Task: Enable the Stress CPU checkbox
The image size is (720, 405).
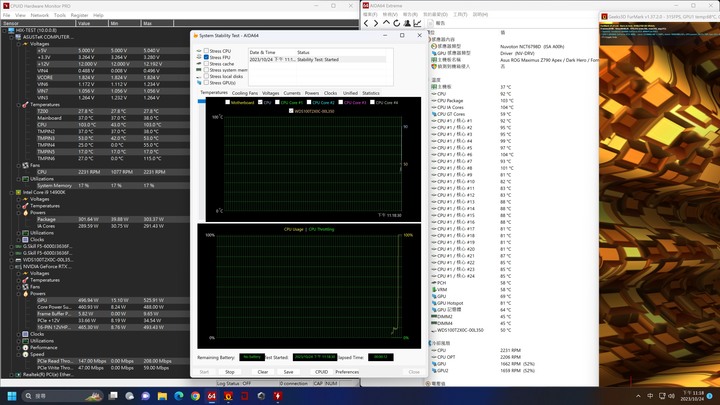Action: click(x=206, y=51)
